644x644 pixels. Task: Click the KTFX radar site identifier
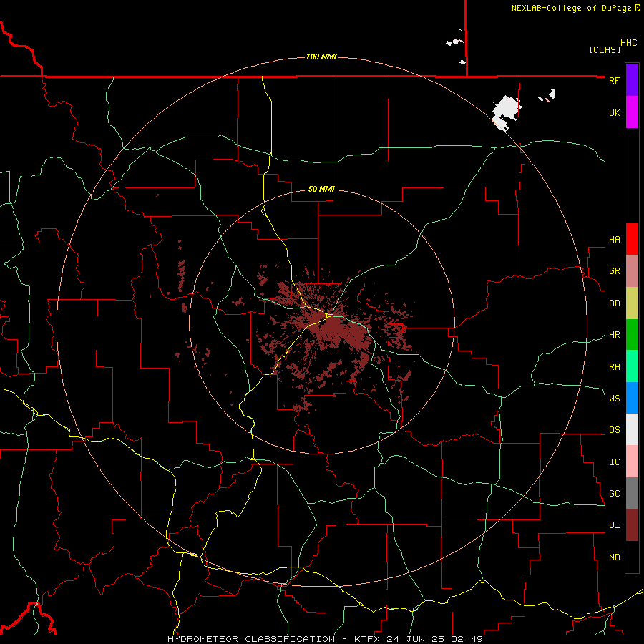pos(367,639)
